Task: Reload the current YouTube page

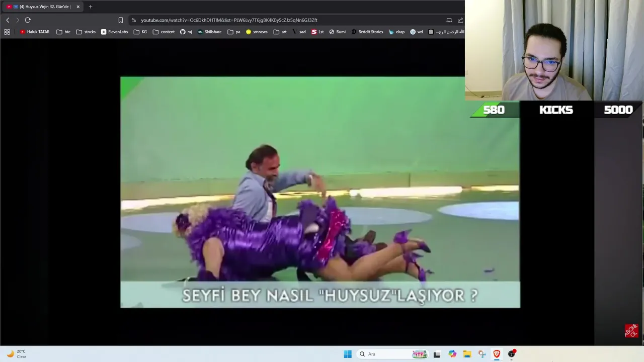Action: (28, 20)
